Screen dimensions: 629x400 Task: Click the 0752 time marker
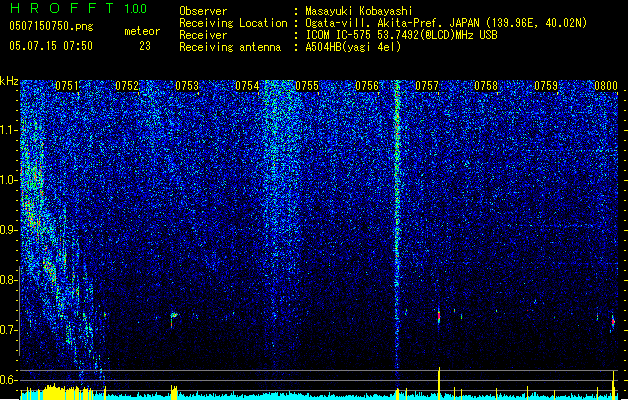(127, 85)
